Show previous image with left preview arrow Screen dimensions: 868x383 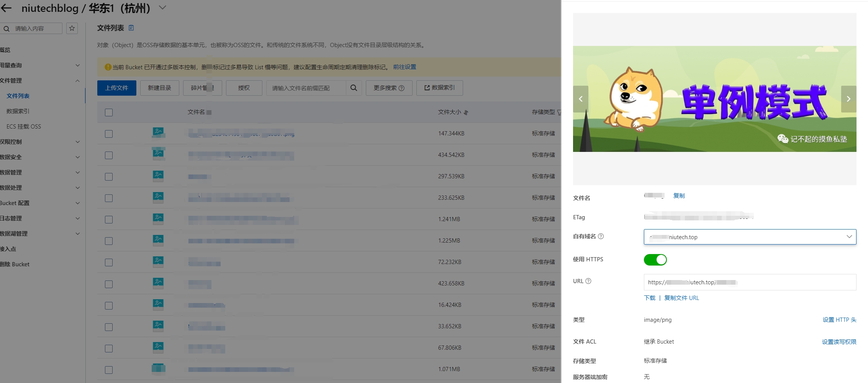581,99
